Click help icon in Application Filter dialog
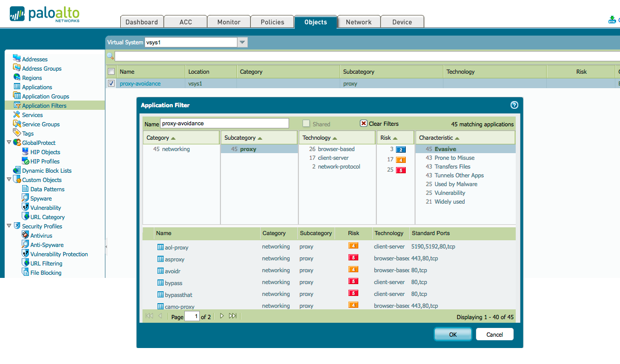 coord(514,105)
